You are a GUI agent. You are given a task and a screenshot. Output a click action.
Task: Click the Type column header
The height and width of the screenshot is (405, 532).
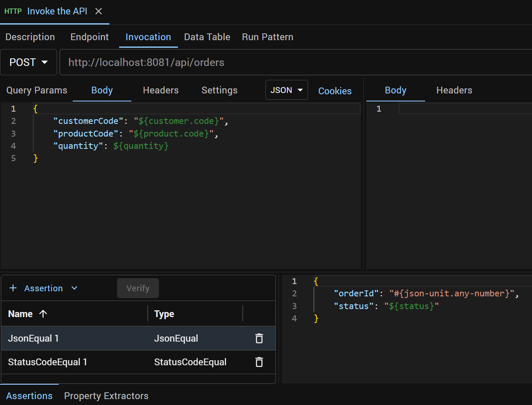point(164,314)
